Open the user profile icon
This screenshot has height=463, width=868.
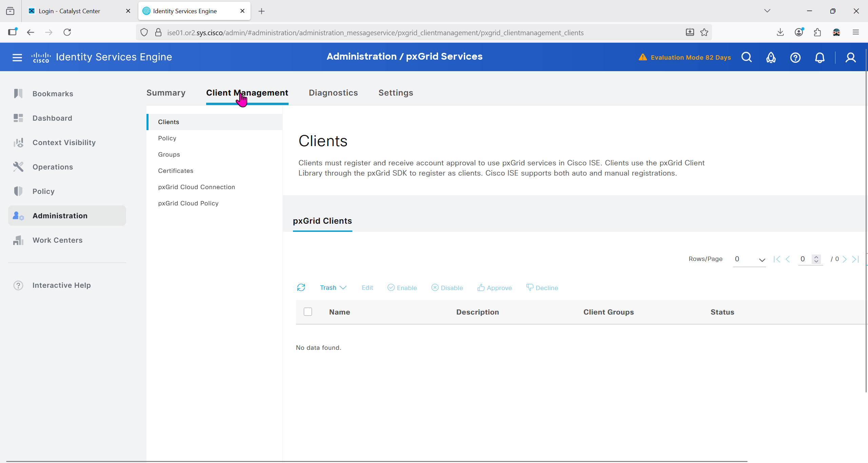coord(850,57)
